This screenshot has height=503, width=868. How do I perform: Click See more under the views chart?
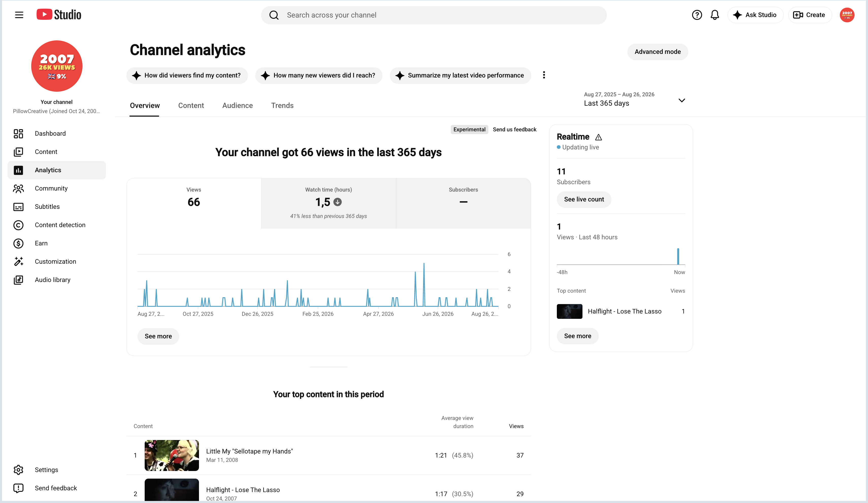(158, 336)
